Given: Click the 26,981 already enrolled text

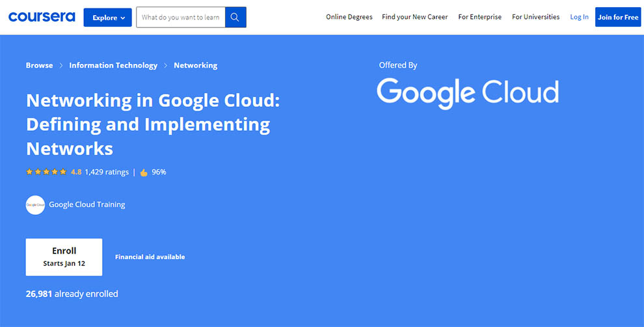Looking at the screenshot, I should coord(72,294).
